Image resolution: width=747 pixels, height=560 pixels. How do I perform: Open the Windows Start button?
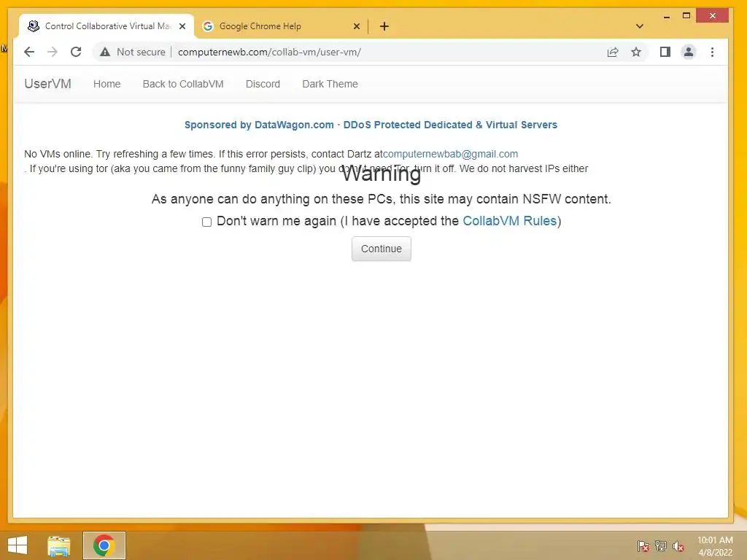tap(18, 545)
